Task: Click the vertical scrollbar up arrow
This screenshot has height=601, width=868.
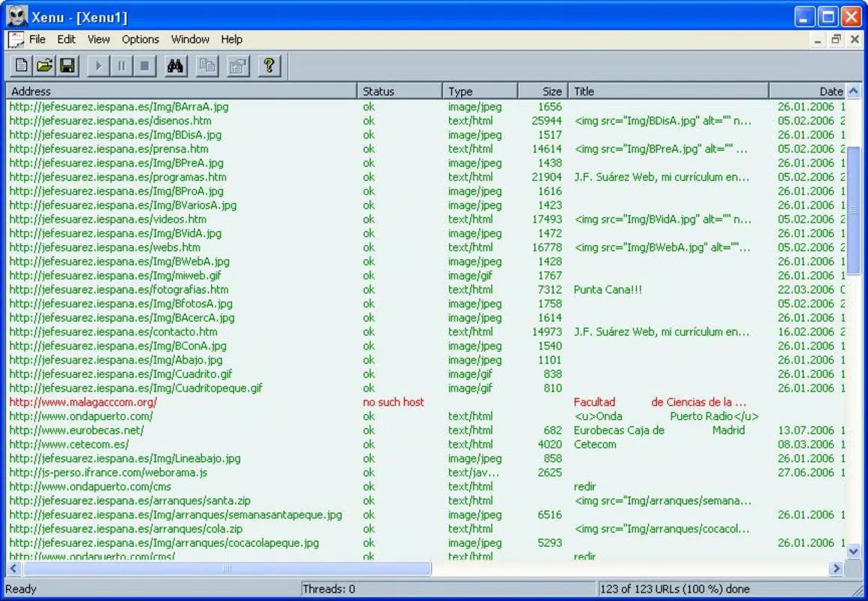Action: tap(854, 91)
